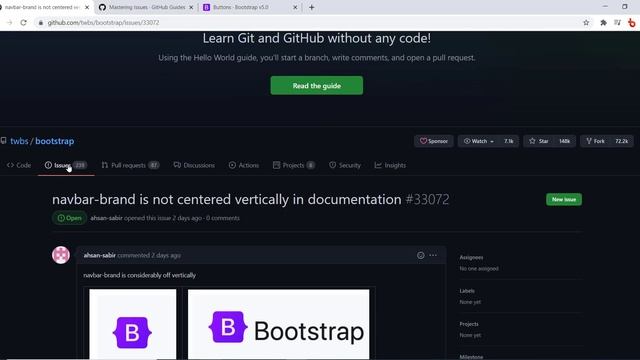Open the browser extensions puzzle icon

tap(603, 22)
